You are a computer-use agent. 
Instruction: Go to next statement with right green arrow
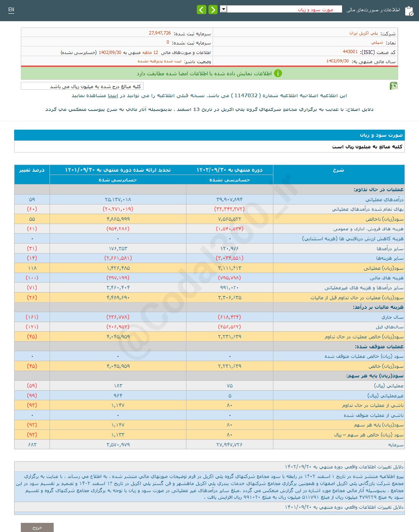[x=213, y=9]
